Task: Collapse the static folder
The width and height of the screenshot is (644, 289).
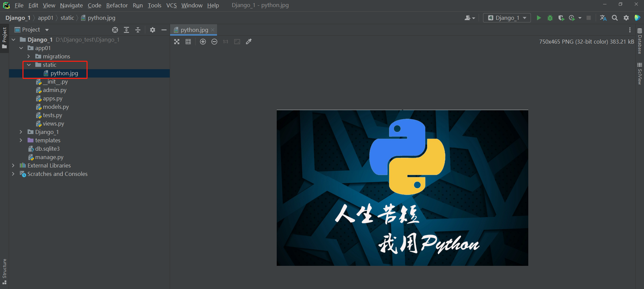Action: (x=29, y=65)
